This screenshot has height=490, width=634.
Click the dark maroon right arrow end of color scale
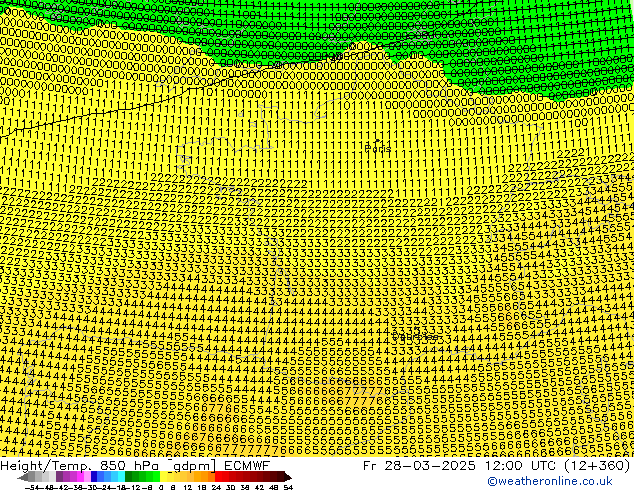click(x=288, y=477)
